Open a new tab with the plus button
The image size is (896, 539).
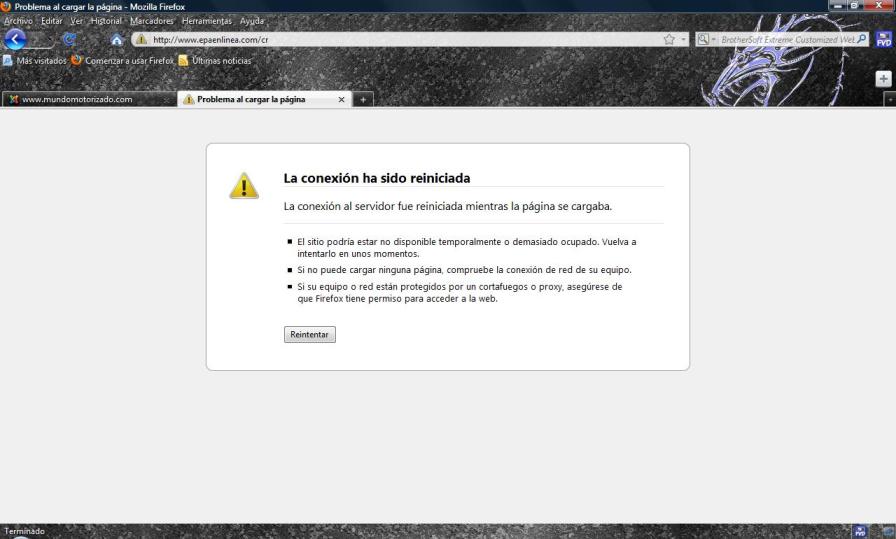coord(363,99)
